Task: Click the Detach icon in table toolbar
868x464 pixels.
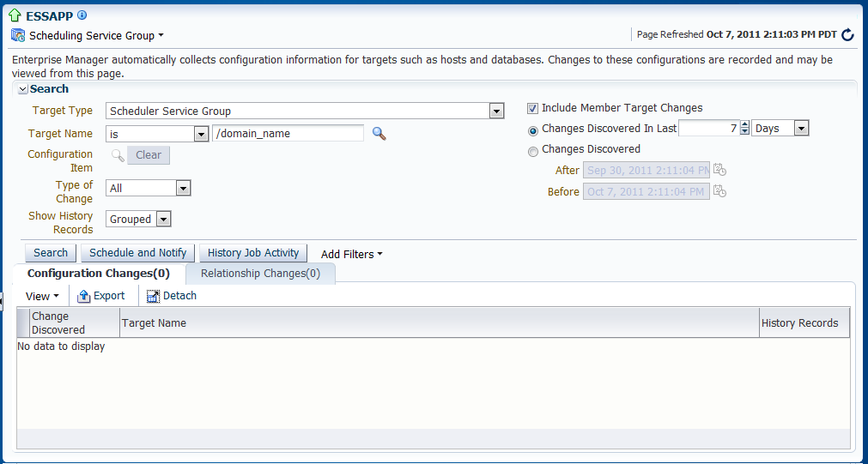Action: tap(154, 297)
